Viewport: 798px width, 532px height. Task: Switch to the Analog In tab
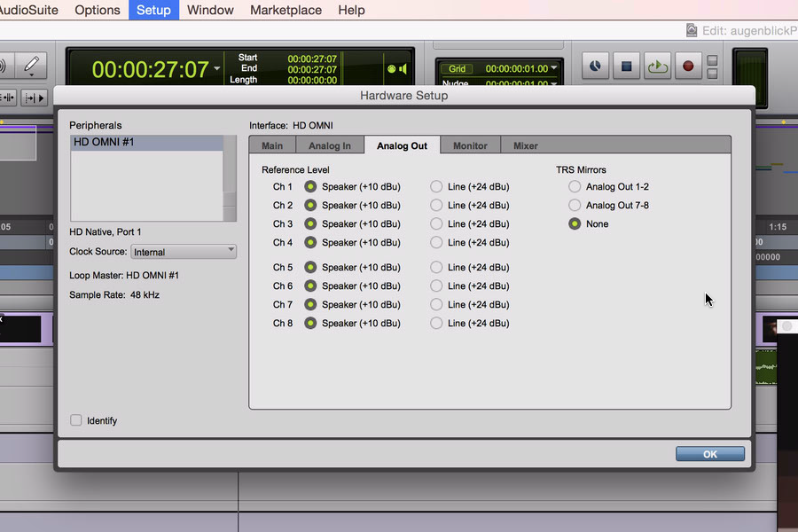pyautogui.click(x=329, y=145)
